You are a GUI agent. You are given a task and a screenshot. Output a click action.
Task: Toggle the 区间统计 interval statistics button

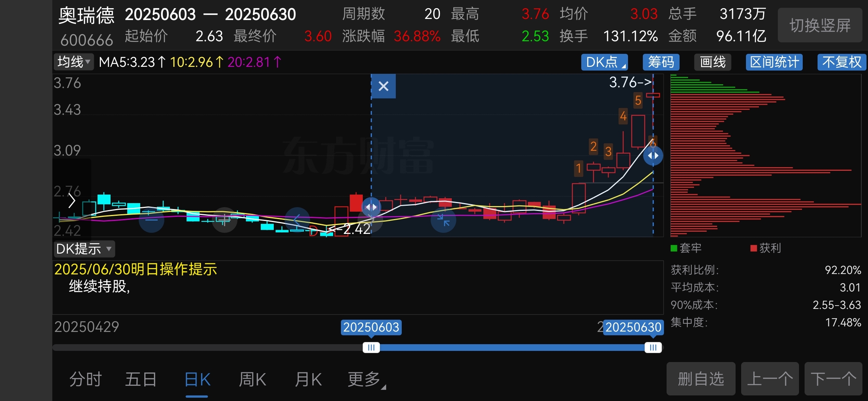774,62
